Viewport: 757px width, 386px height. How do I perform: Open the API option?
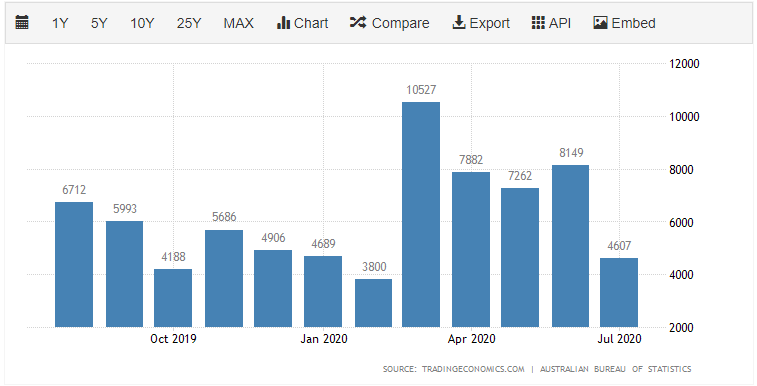tap(551, 23)
